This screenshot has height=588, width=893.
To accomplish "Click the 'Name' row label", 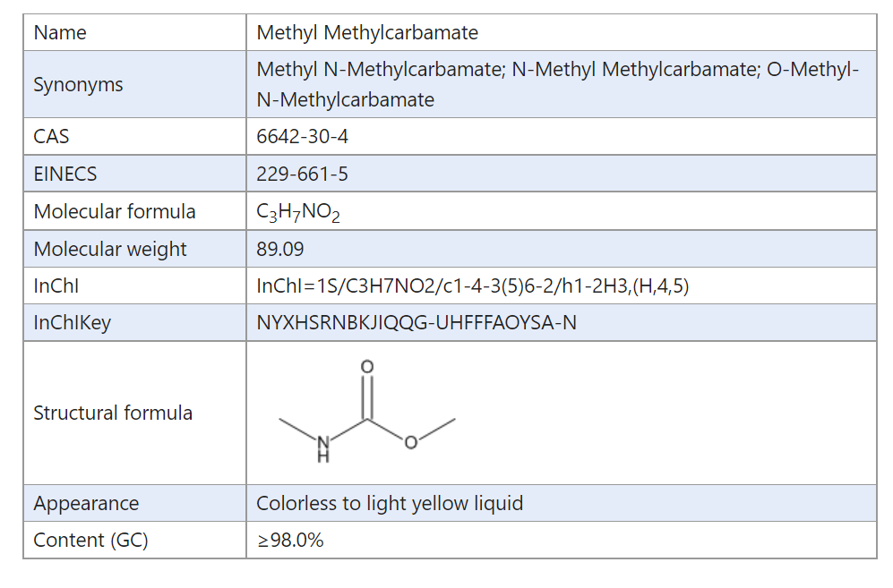I will click(x=60, y=33).
